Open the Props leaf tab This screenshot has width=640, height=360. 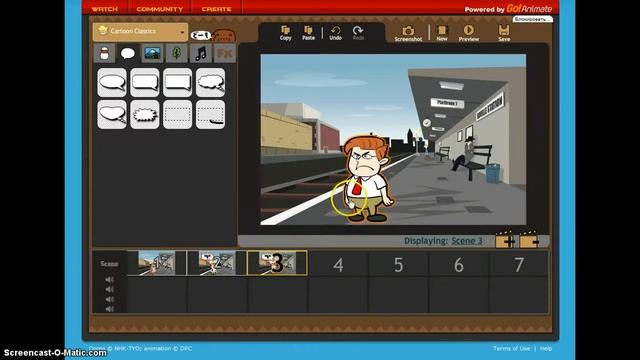pyautogui.click(x=176, y=53)
